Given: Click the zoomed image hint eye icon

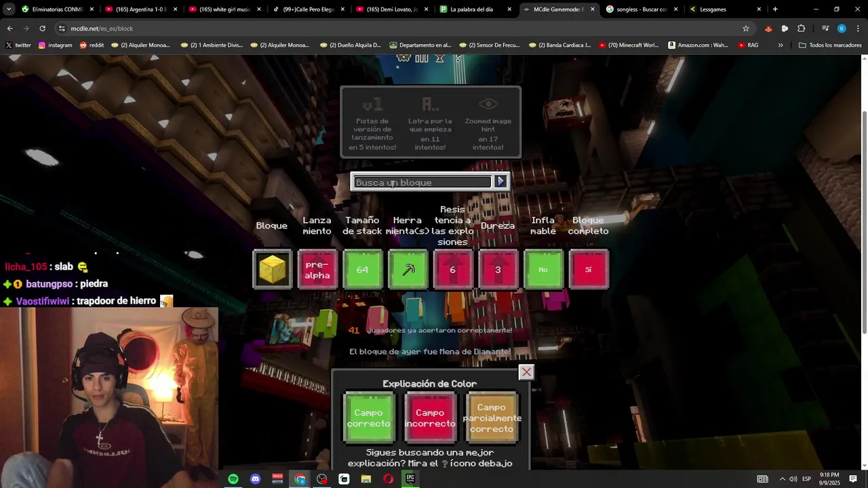Looking at the screenshot, I should pyautogui.click(x=488, y=104).
